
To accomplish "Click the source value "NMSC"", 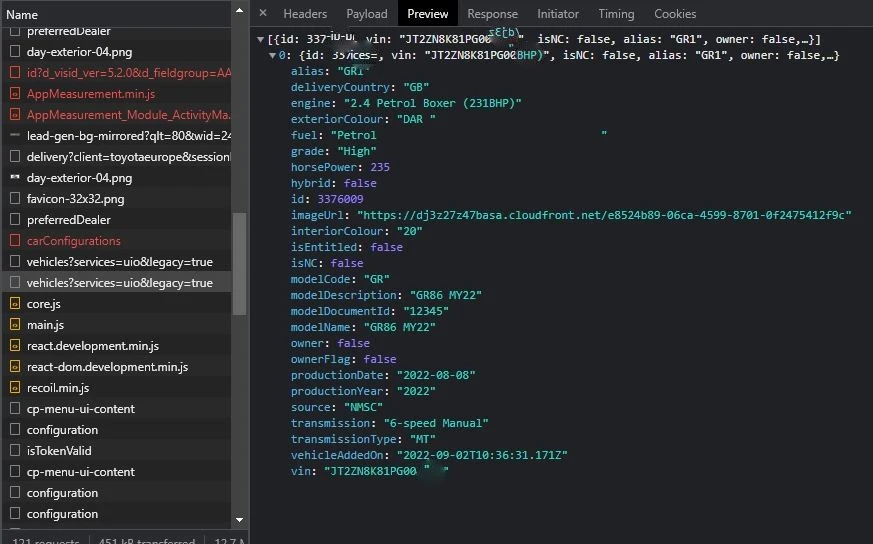I will [364, 407].
